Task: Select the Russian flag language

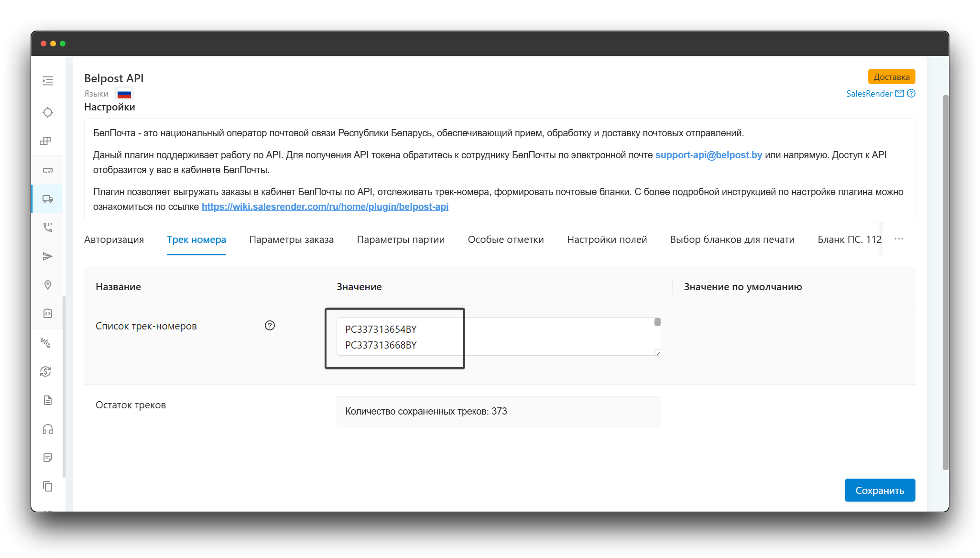Action: point(124,94)
